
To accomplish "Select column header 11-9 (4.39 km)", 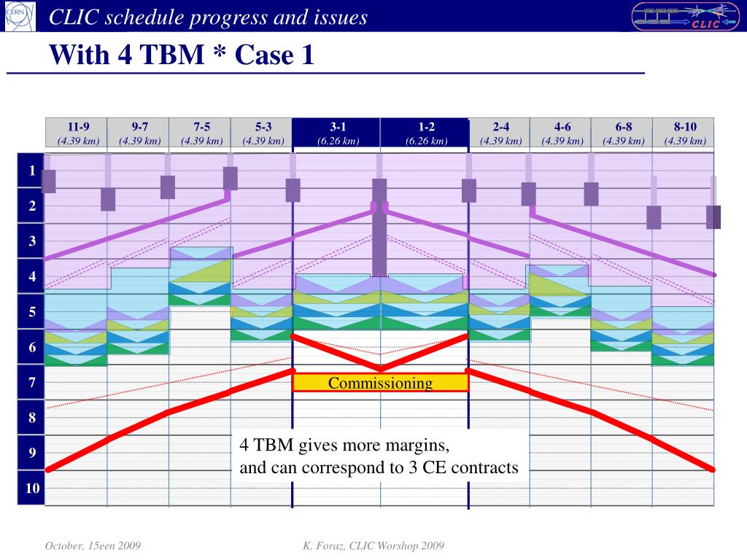I will (x=76, y=133).
